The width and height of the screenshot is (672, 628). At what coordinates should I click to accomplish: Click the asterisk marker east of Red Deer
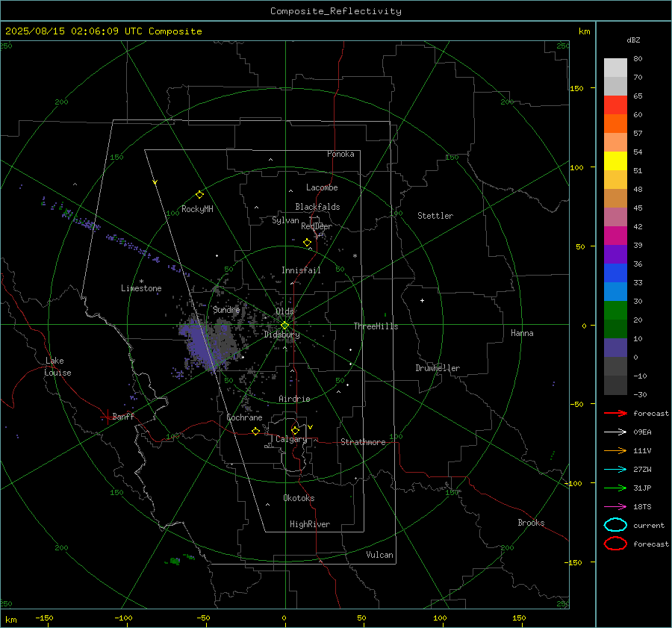click(355, 256)
